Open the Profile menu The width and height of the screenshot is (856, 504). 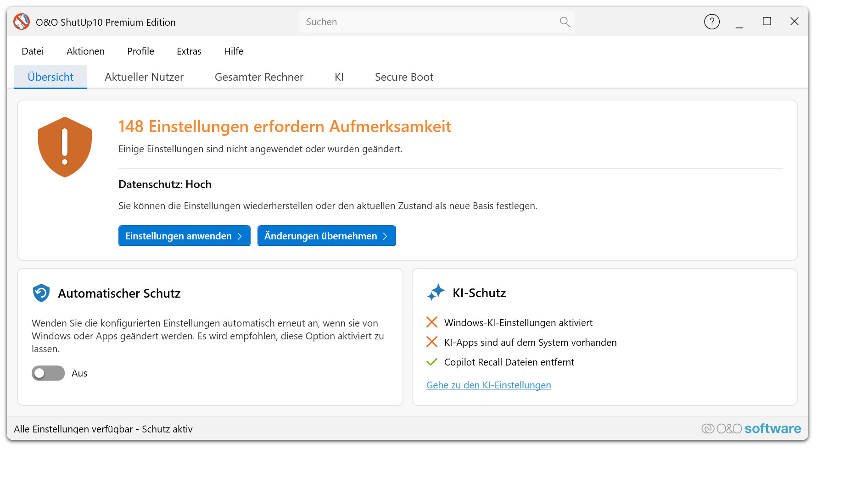140,51
